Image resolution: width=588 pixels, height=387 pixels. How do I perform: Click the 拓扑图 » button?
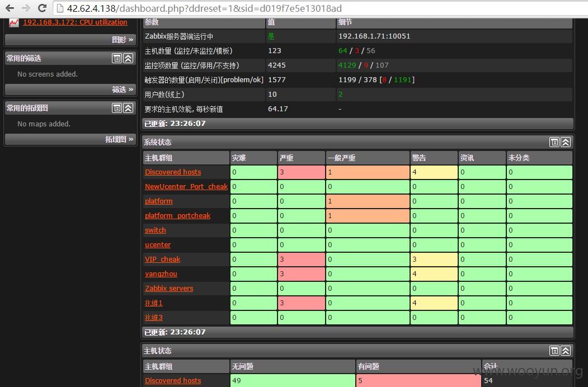[x=119, y=139]
